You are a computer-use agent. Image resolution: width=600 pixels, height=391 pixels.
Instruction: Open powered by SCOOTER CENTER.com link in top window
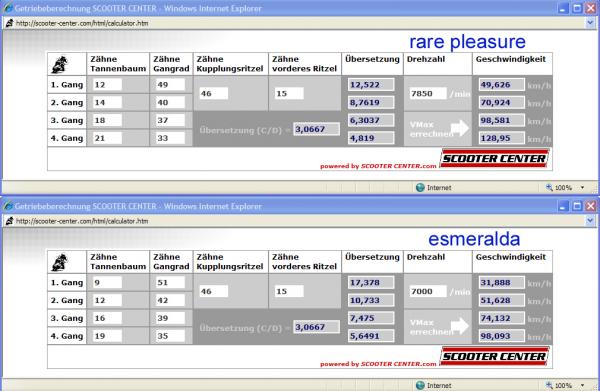(378, 166)
